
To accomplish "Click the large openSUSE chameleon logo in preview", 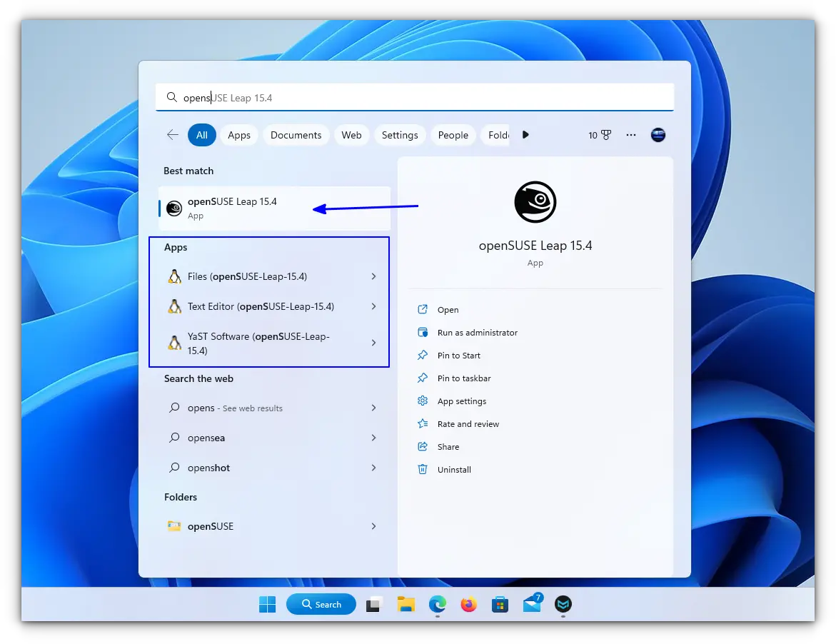I will click(535, 202).
